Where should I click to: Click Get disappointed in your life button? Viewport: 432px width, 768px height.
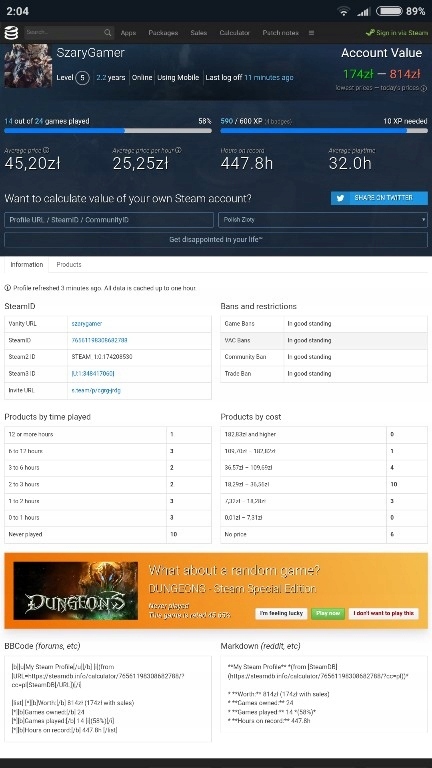click(216, 240)
